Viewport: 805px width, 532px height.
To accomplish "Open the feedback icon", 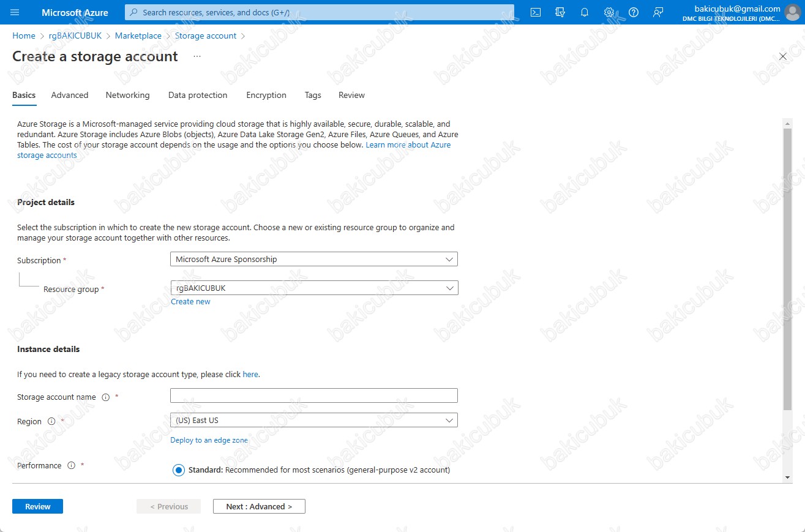I will [x=658, y=12].
